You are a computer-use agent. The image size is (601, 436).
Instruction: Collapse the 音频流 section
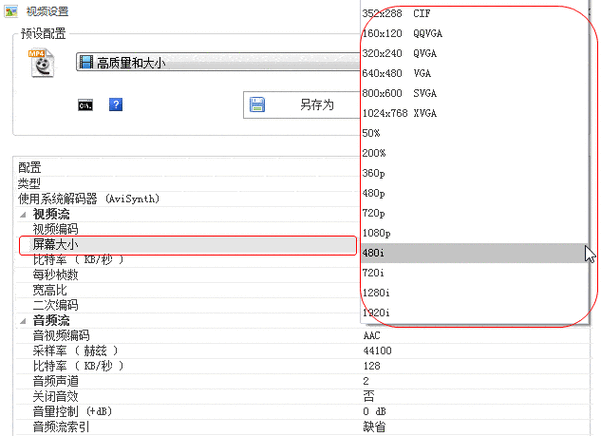tap(24, 320)
